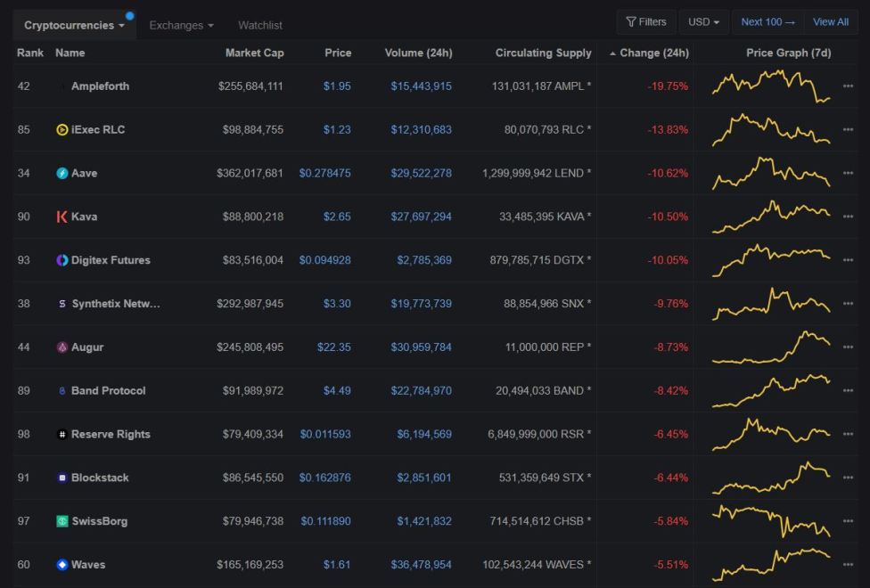
Task: Open the three-dot menu for Ampleforth
Action: tap(848, 86)
